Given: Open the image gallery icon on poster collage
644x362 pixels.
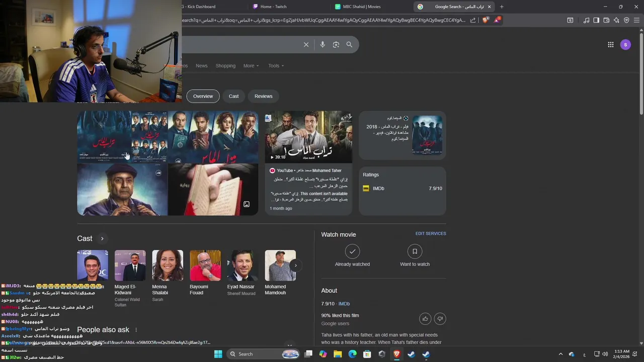Looking at the screenshot, I should [x=247, y=204].
